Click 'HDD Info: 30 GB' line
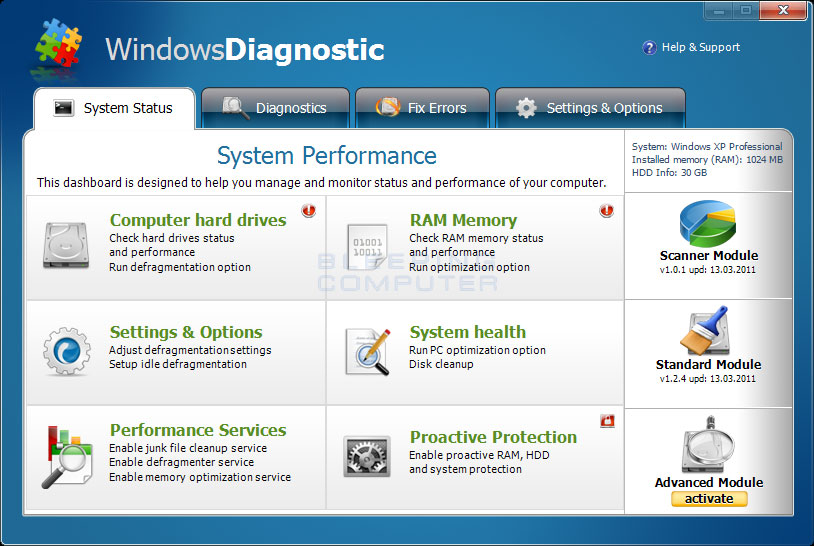Image resolution: width=814 pixels, height=546 pixels. point(669,173)
